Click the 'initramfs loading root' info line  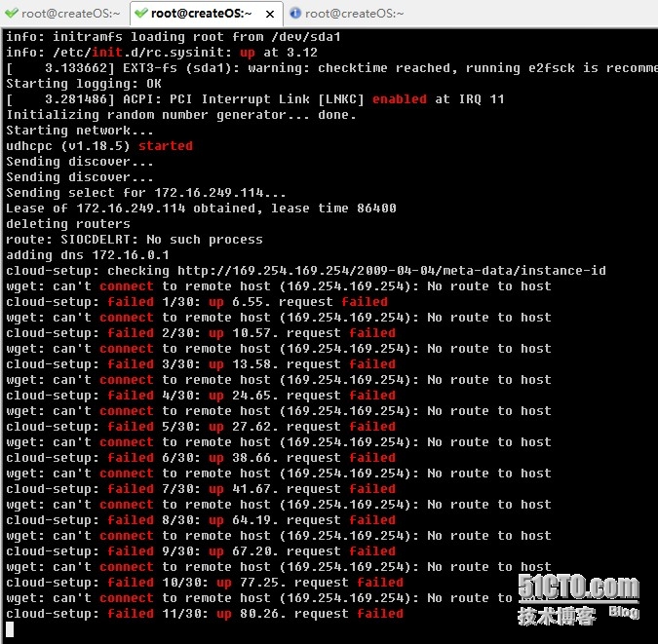[174, 37]
